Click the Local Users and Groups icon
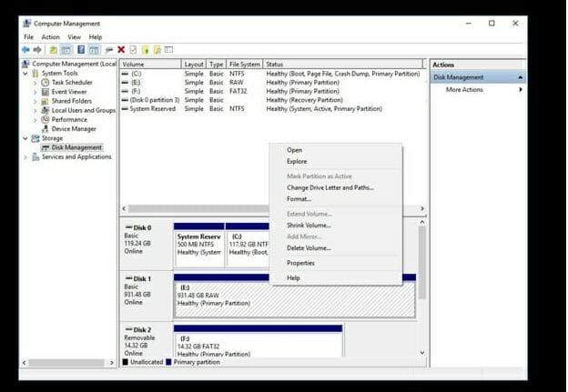568x392 pixels. click(45, 110)
